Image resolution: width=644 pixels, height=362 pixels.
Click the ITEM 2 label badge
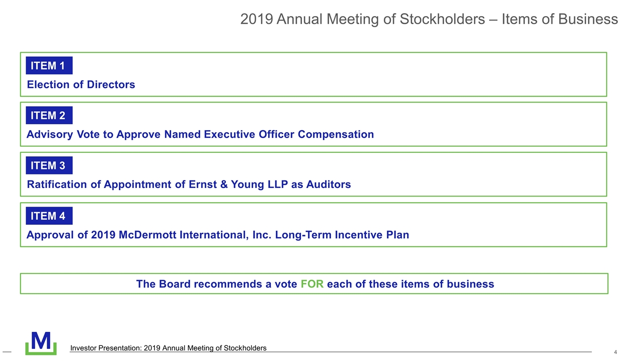point(49,116)
